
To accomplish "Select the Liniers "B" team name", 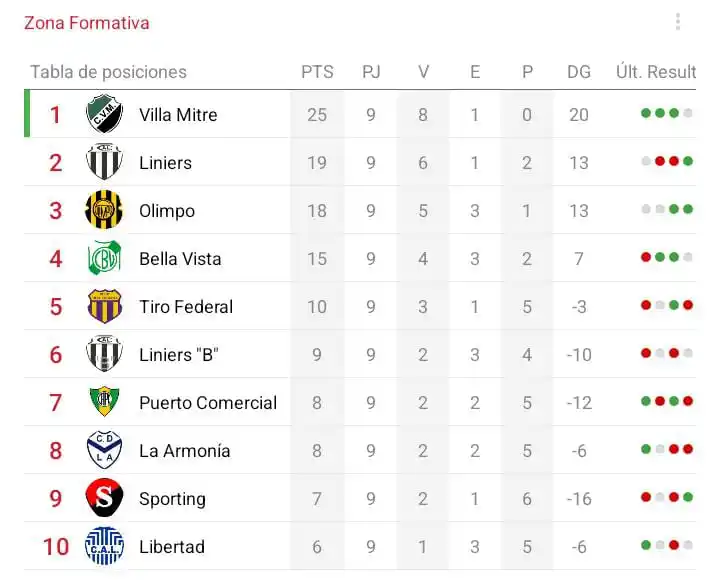I will 179,355.
